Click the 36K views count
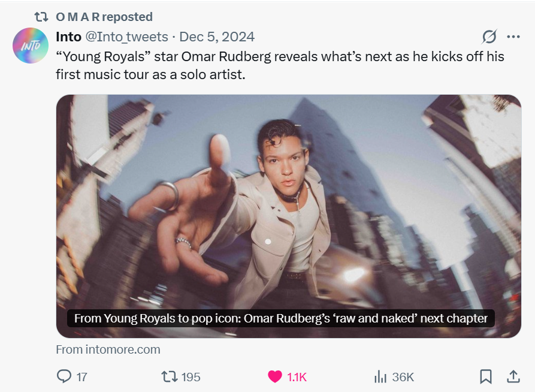Viewport: 535px width, 392px height. 403,377
